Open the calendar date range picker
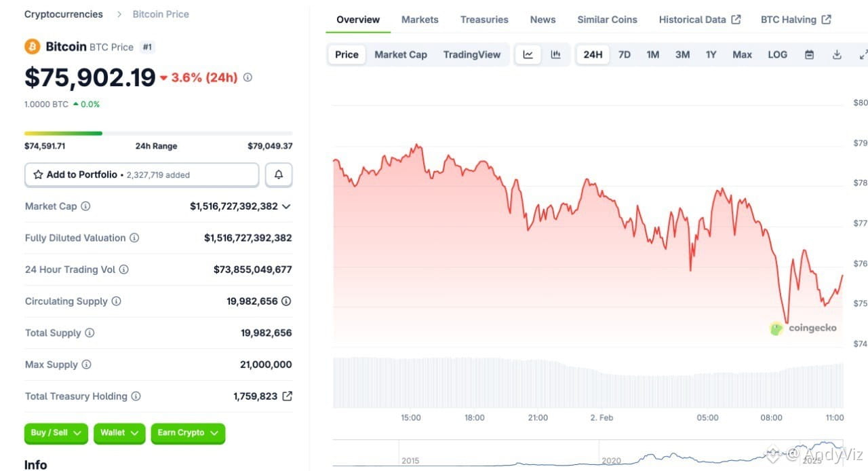This screenshot has width=868, height=471. (x=809, y=54)
